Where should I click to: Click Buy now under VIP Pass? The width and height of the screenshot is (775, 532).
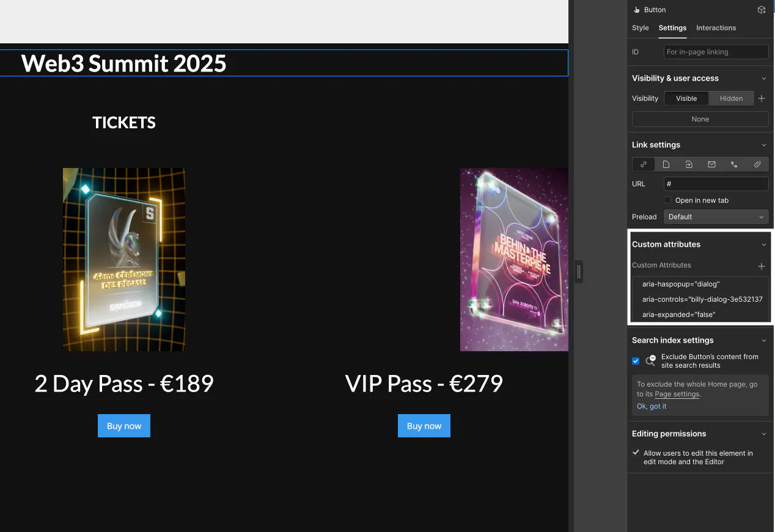tap(424, 426)
